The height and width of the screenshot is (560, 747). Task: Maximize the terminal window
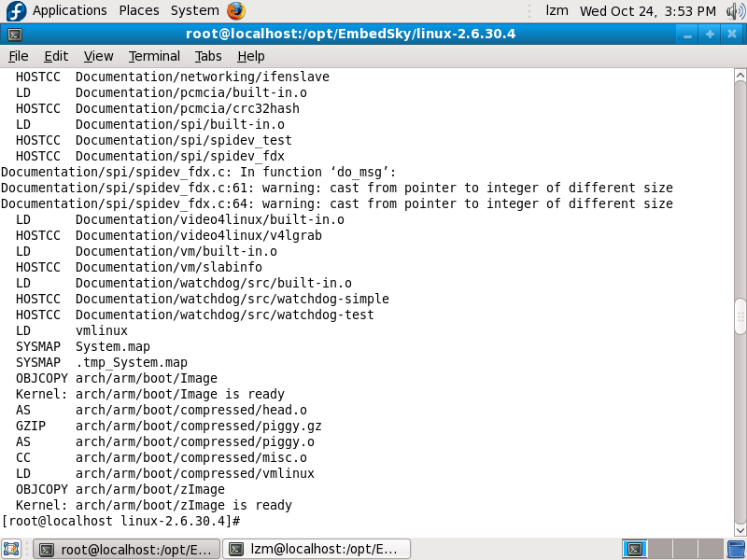coord(710,35)
